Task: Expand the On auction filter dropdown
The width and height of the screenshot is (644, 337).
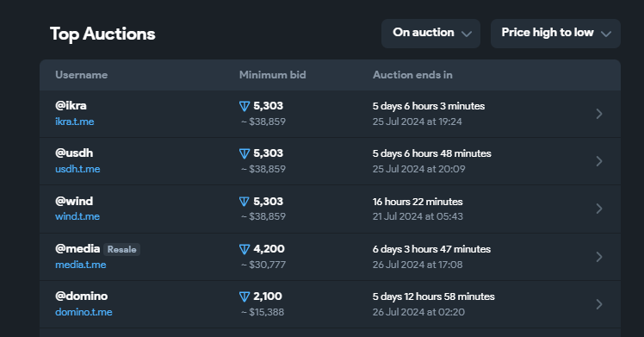Action: [x=430, y=34]
